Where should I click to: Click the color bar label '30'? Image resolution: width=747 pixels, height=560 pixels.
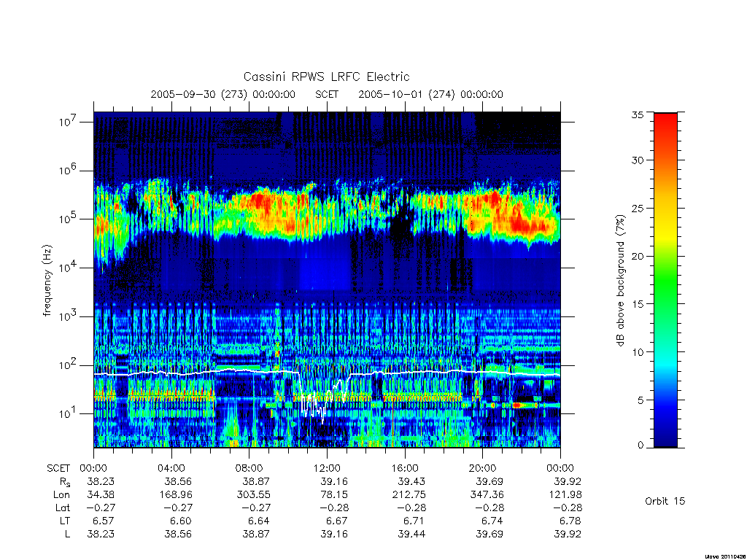(x=637, y=160)
